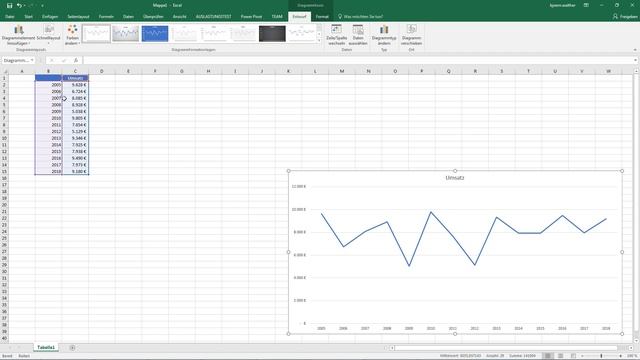
Task: Select the first white chart style thumbnail
Action: [x=96, y=33]
